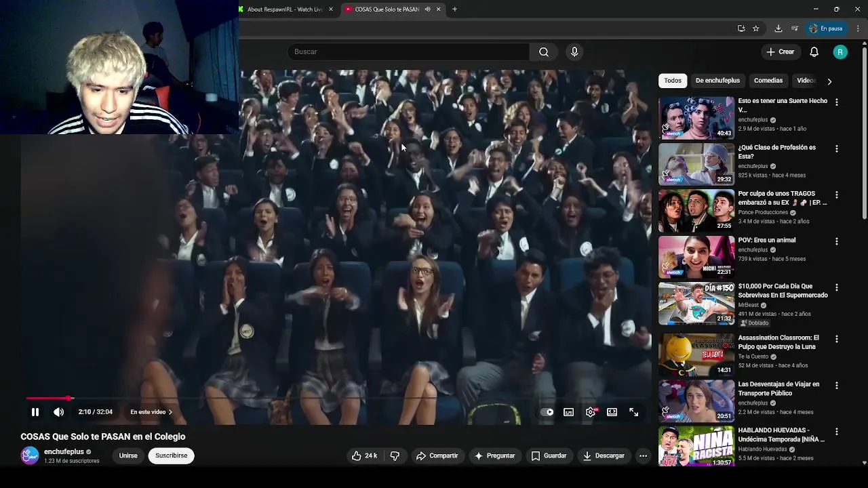
Task: Open video quality settings gear
Action: (x=591, y=412)
